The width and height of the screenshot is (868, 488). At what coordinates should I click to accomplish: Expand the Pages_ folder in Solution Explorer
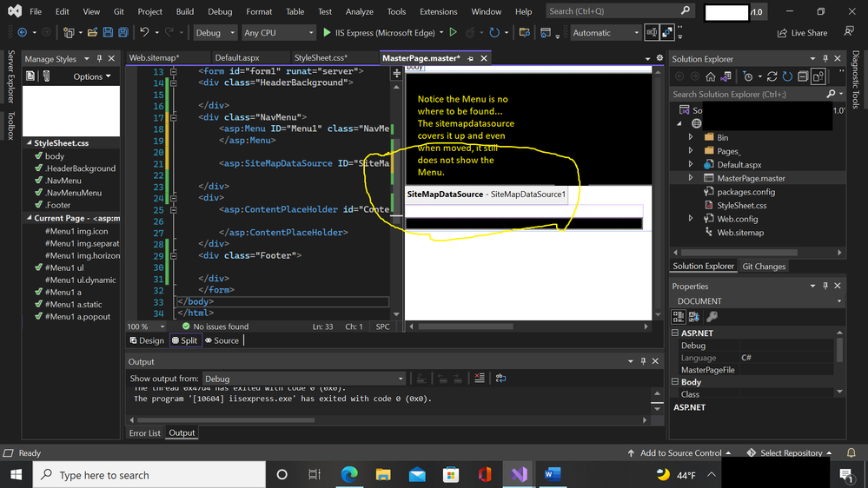[x=690, y=150]
